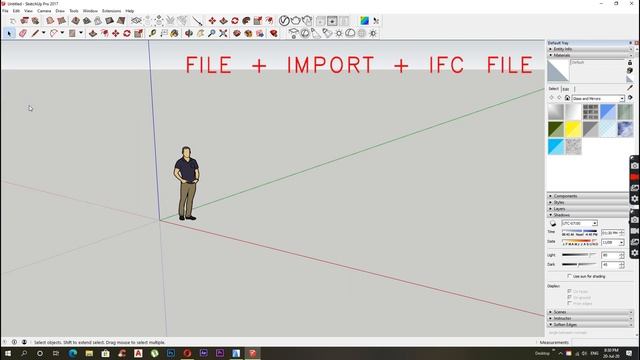Select the Rectangle shape tool

click(72, 33)
